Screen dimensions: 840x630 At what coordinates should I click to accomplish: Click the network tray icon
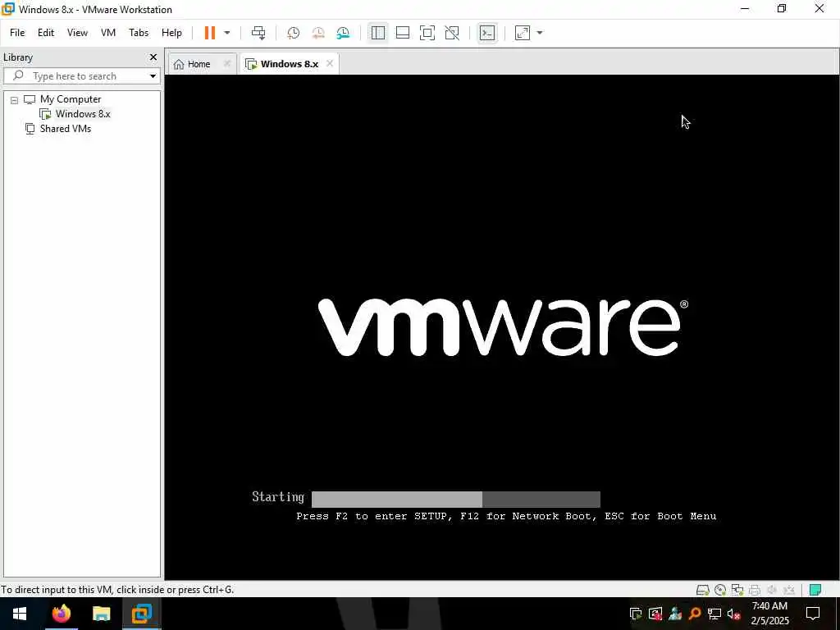pyautogui.click(x=714, y=614)
